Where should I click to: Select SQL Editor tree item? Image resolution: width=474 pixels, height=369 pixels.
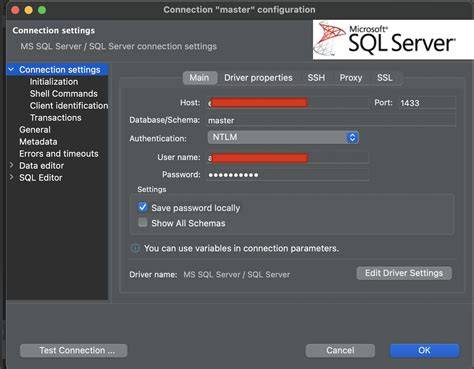tap(41, 178)
